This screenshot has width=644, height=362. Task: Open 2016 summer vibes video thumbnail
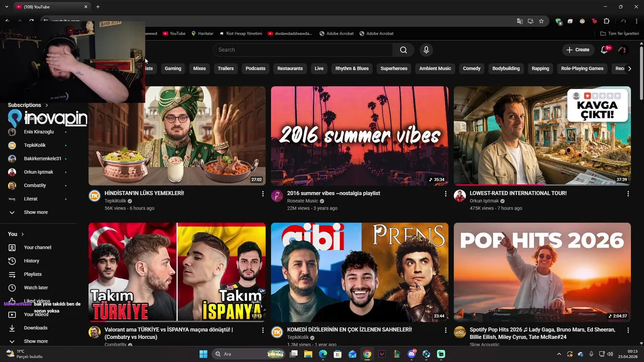[x=360, y=136]
